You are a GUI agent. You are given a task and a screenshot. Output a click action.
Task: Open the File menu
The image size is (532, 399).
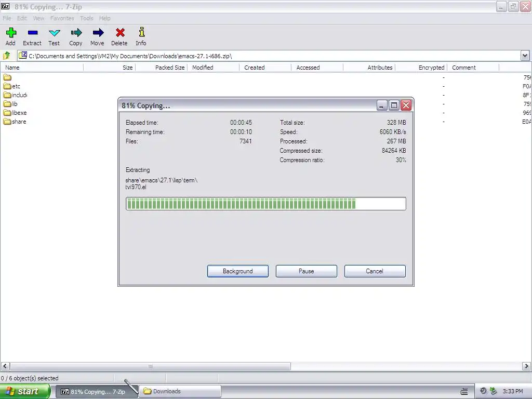click(7, 18)
